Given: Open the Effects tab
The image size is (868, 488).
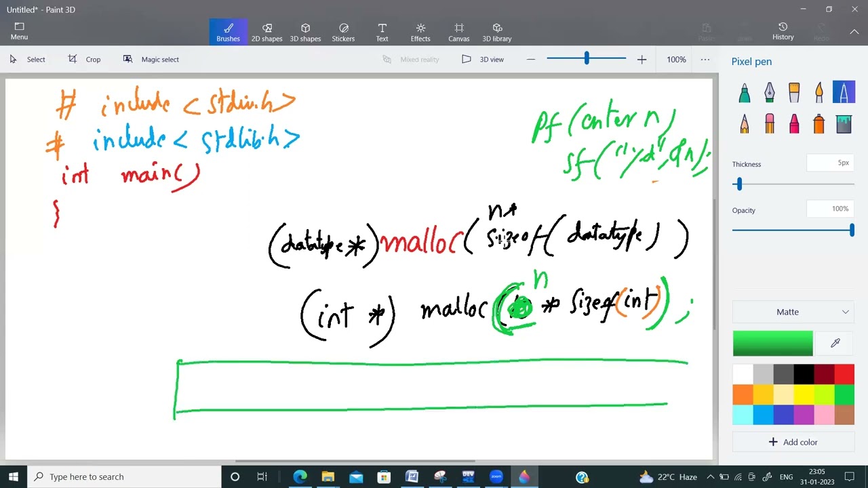Looking at the screenshot, I should [420, 32].
